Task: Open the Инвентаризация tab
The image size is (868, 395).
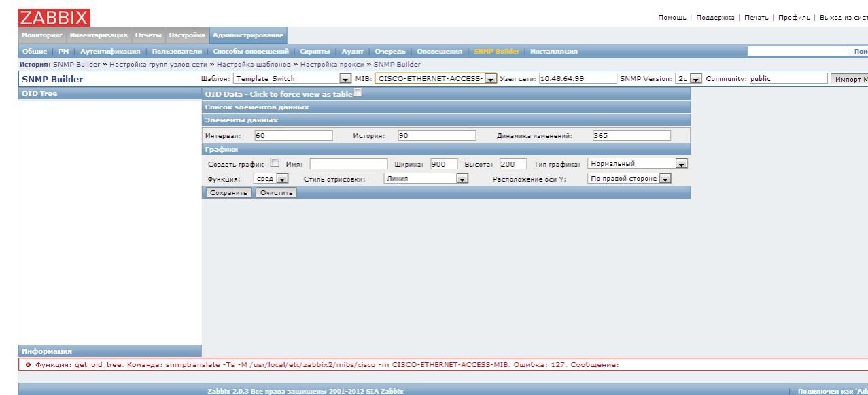Action: pos(98,35)
